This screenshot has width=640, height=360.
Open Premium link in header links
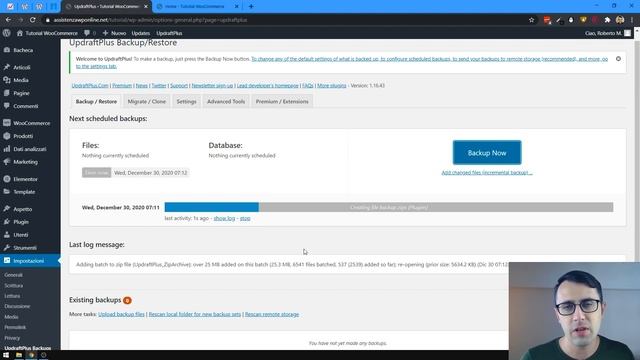[122, 86]
